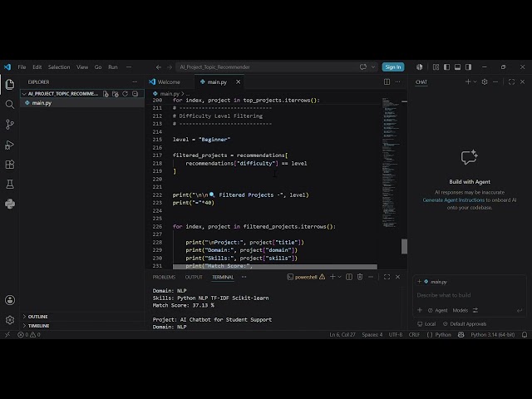Close the main.py editor tab
This screenshot has width=532, height=399.
239,81
